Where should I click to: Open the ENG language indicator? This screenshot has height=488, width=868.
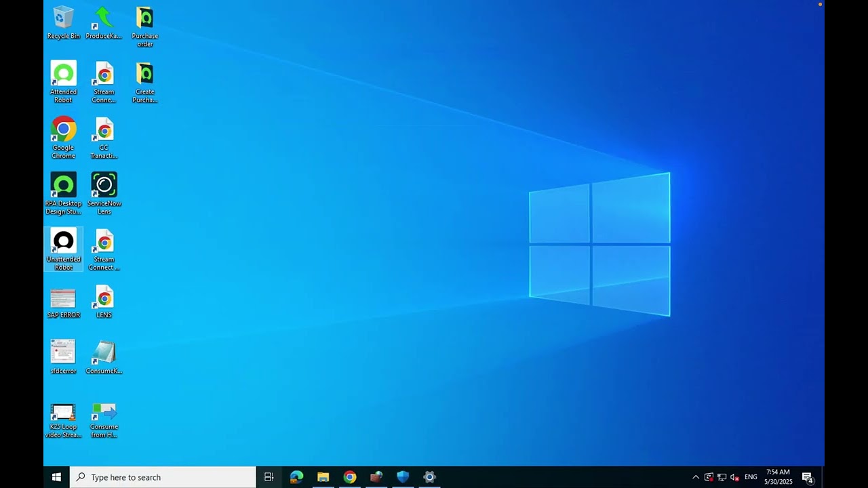751,477
